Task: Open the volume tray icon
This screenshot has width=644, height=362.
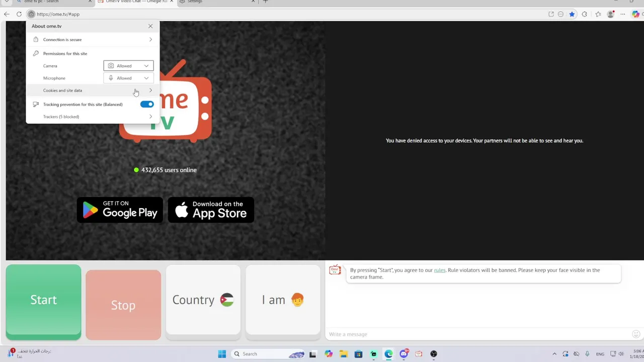Action: point(621,354)
